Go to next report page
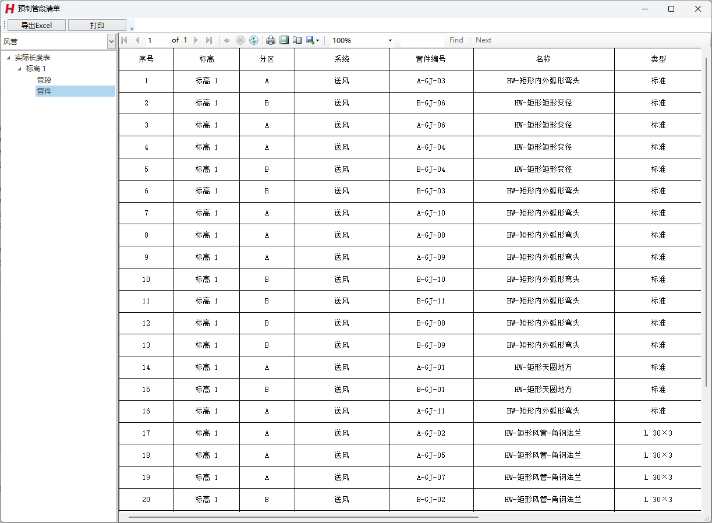 (197, 40)
